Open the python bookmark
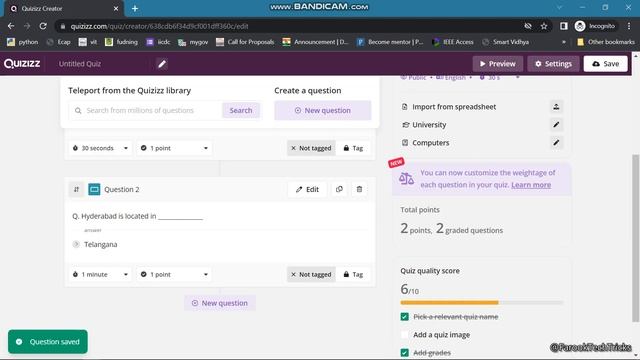This screenshot has height=360, width=640. click(22, 42)
